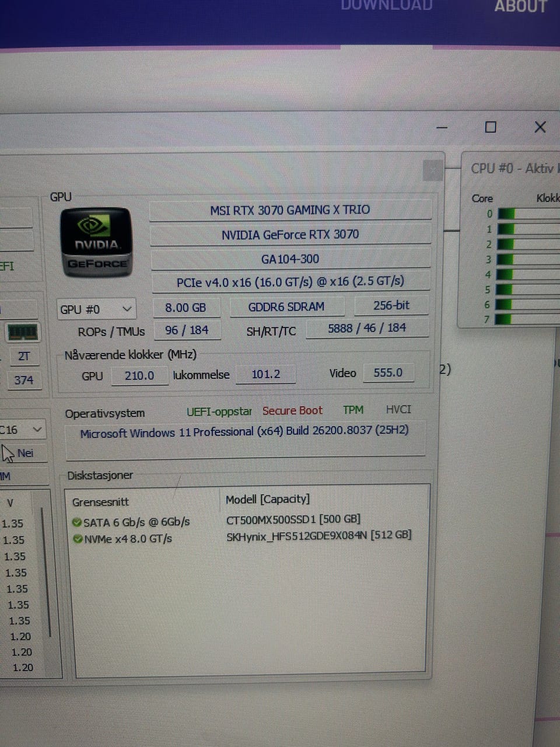Viewport: 560px width, 747px height.
Task: Click the NVMe x4 8.0 GT/s interface entry
Action: [x=128, y=539]
